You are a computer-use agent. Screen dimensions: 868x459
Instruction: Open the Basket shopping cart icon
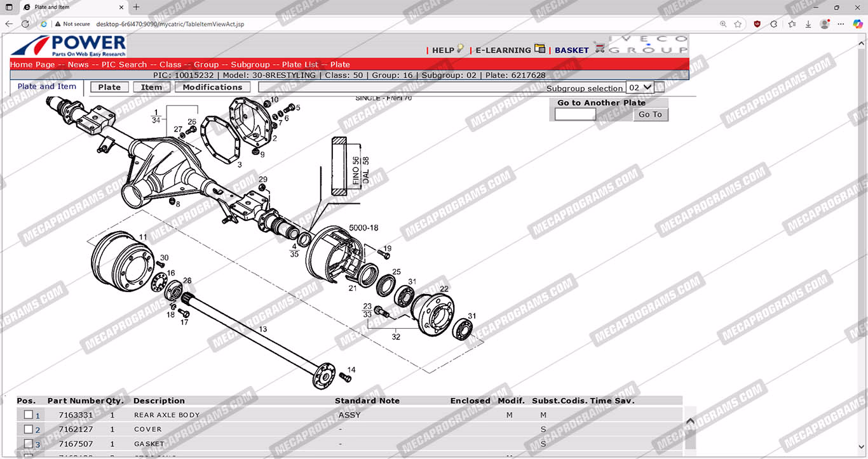pos(599,48)
